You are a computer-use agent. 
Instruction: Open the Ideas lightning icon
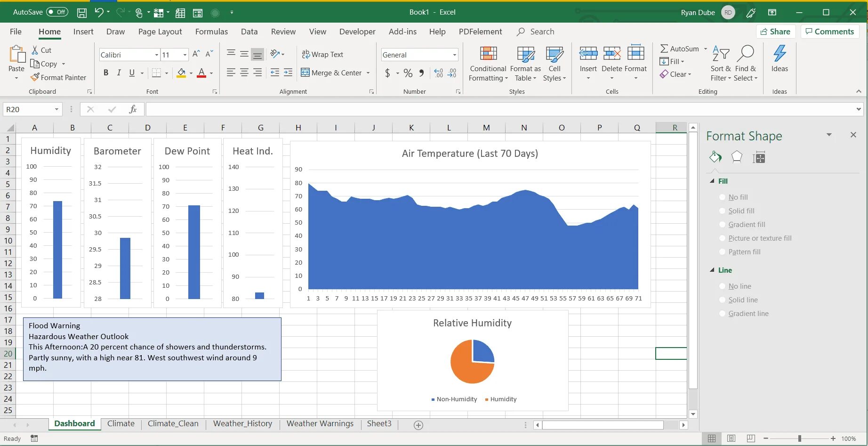(x=780, y=53)
